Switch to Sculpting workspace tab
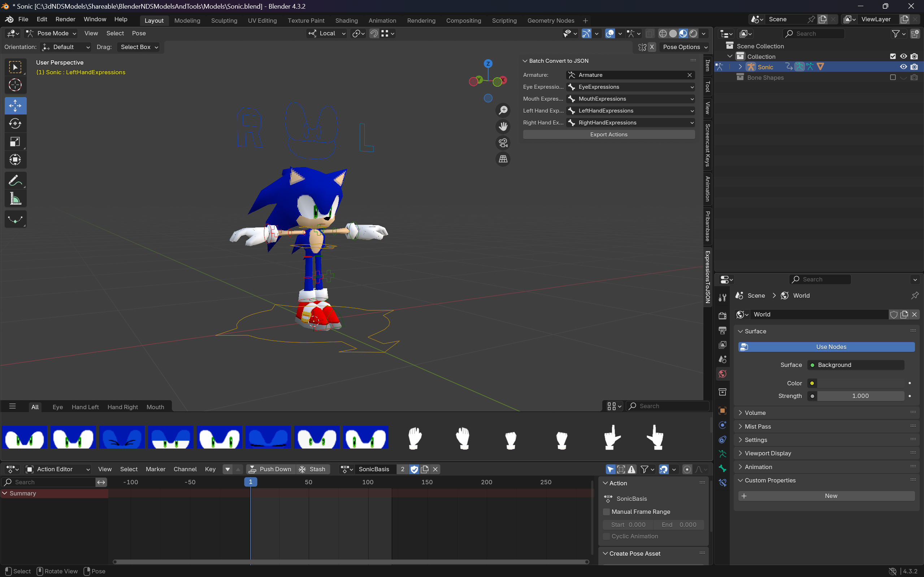Screen dimensions: 924x577 click(224, 21)
